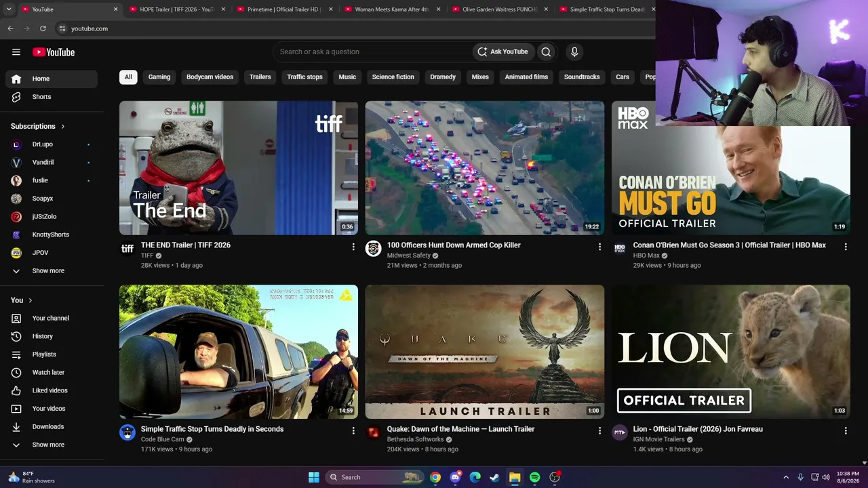Screen dimensions: 868x488
Task: Open options menu for Conan O'Brien trailer
Action: click(x=846, y=247)
